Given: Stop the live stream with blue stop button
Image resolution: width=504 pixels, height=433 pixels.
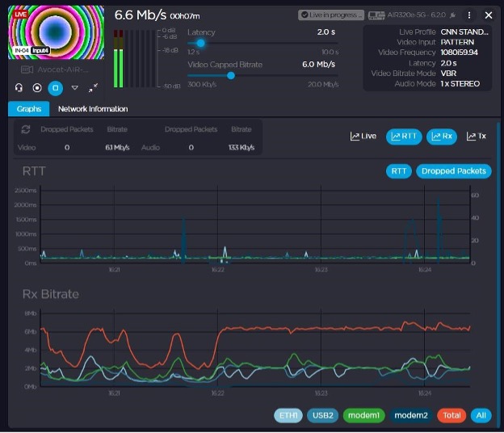Looking at the screenshot, I should click(55, 87).
